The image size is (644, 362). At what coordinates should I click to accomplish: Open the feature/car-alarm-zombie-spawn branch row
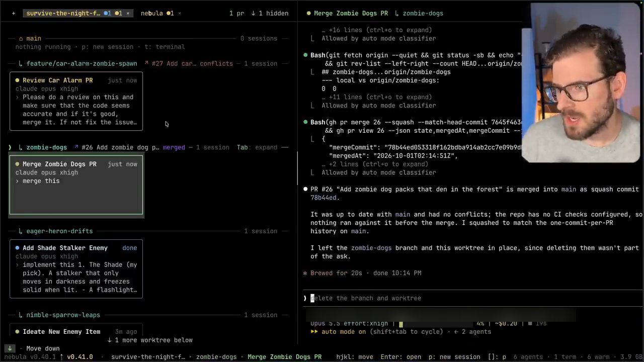click(82, 63)
